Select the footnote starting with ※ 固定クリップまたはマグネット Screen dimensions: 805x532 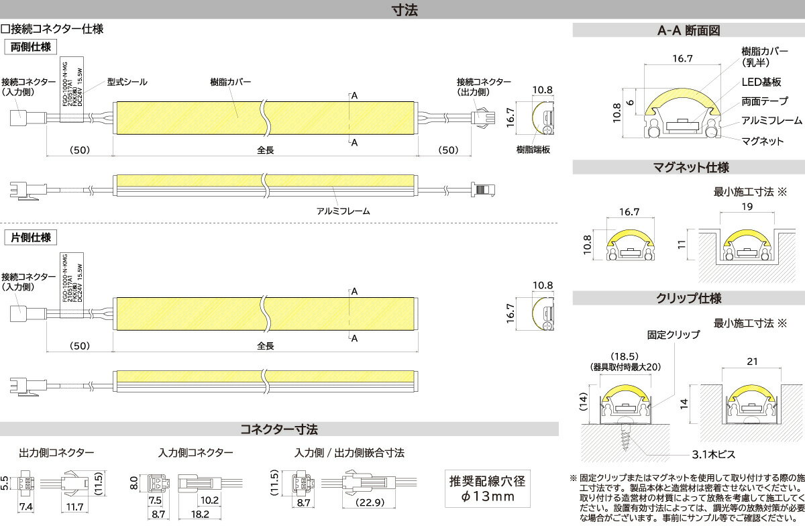(x=687, y=498)
